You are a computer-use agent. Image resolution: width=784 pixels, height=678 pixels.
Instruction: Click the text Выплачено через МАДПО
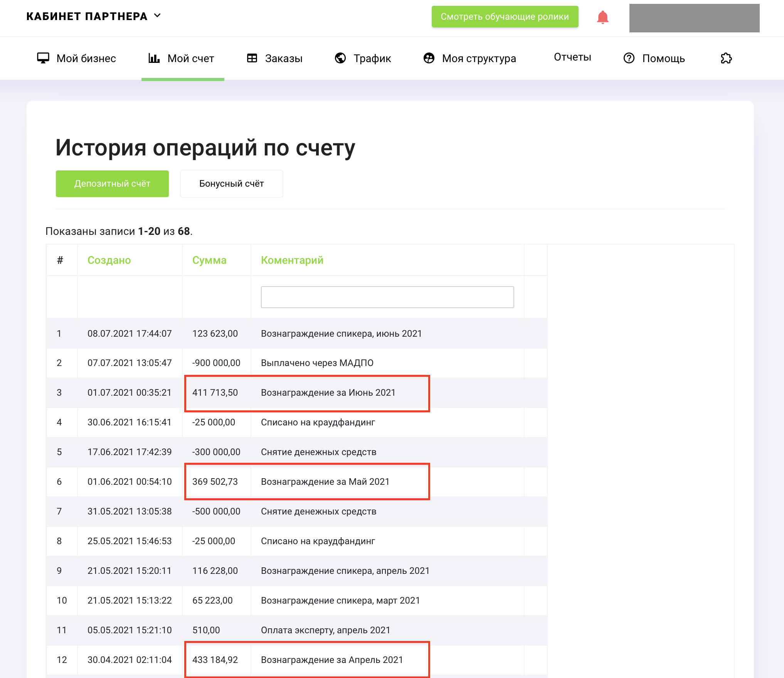tap(317, 363)
